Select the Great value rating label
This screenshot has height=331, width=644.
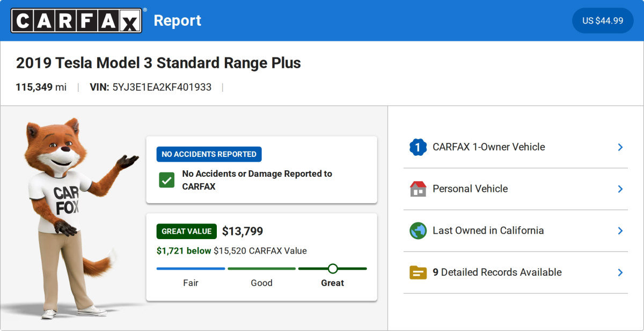[332, 283]
